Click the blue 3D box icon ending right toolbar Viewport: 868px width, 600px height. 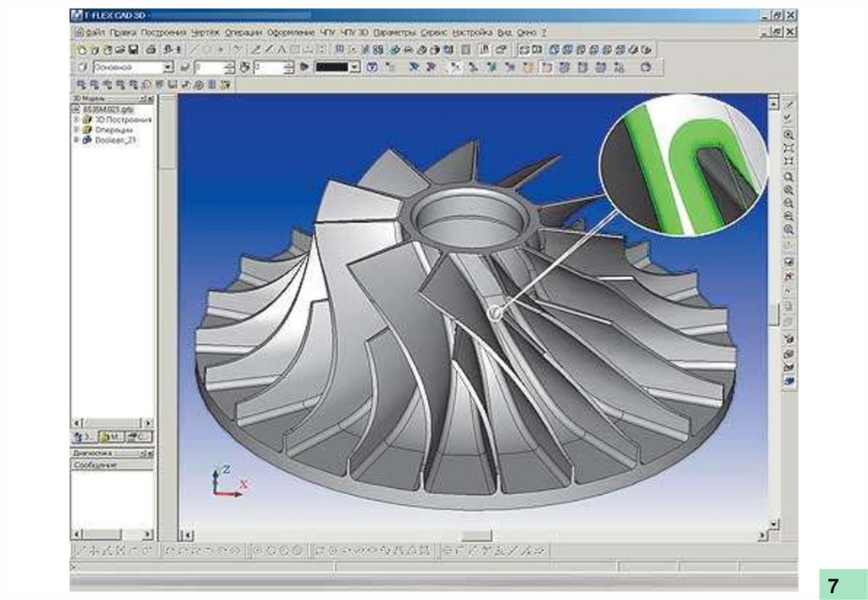point(789,381)
